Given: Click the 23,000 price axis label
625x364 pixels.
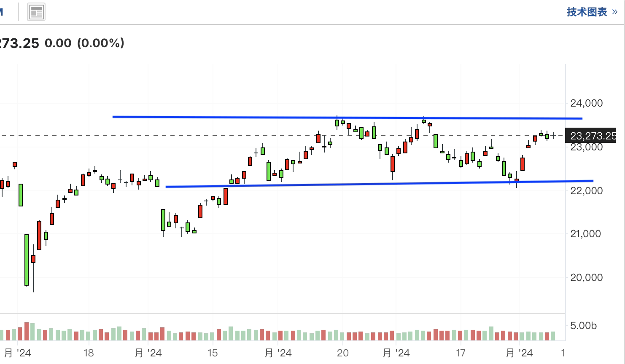Looking at the screenshot, I should (586, 147).
